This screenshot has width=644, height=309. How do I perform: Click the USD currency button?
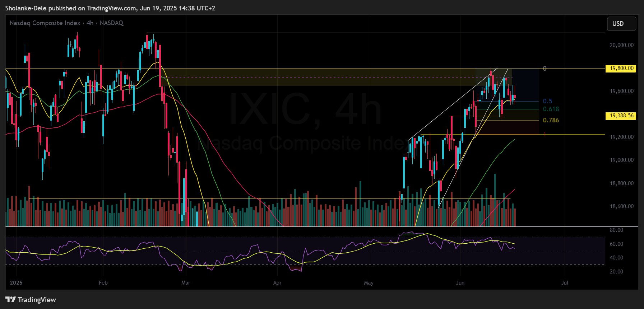tap(621, 24)
